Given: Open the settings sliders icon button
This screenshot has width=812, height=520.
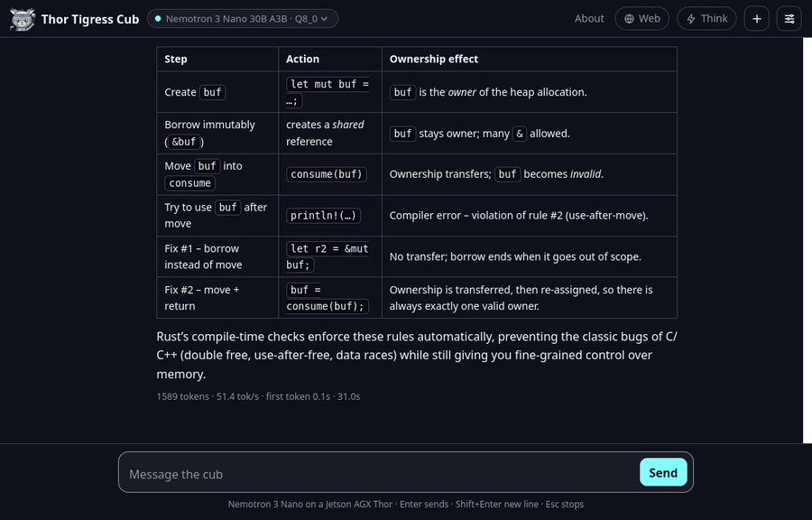Looking at the screenshot, I should 789,19.
